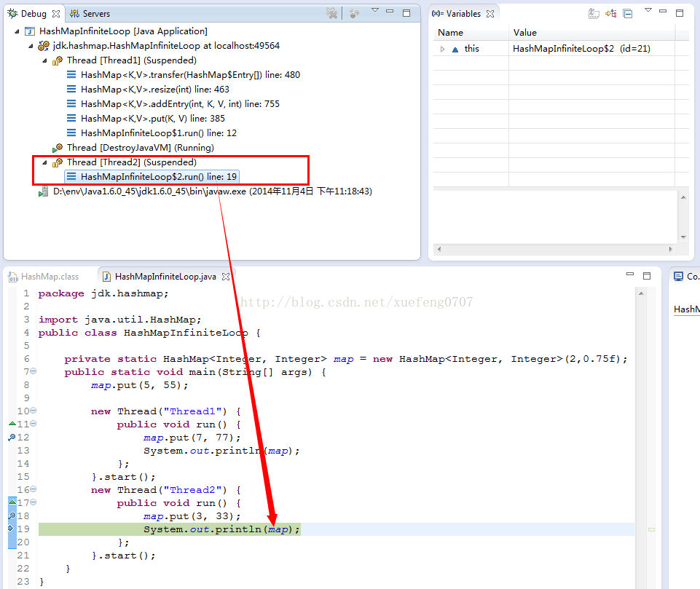Viewport: 700px width, 589px height.
Task: Click the breakpoint marker on line 12
Action: 12,438
